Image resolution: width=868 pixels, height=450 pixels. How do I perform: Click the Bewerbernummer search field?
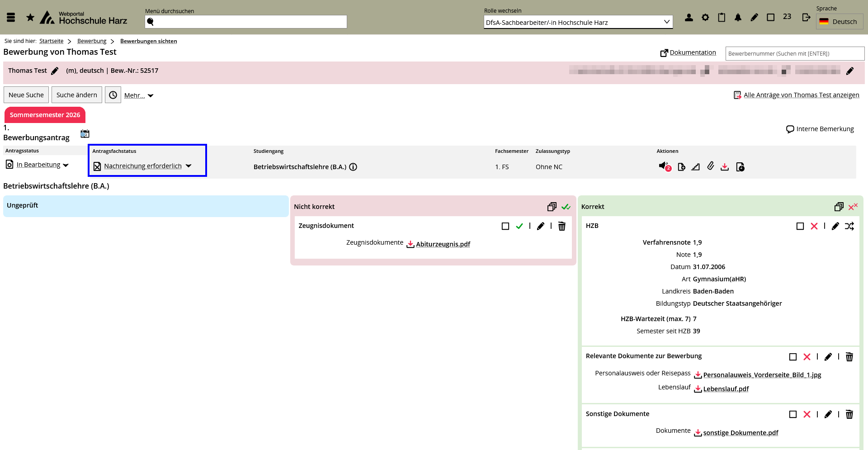(794, 53)
